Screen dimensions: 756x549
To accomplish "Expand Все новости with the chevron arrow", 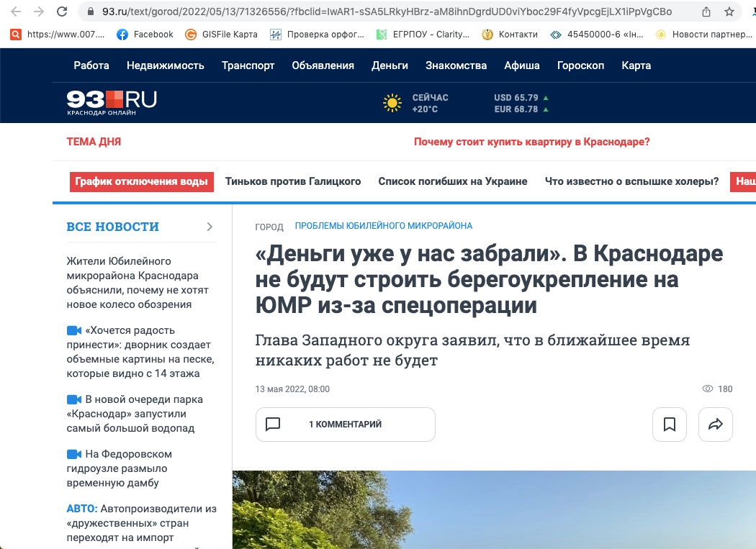I will (210, 227).
